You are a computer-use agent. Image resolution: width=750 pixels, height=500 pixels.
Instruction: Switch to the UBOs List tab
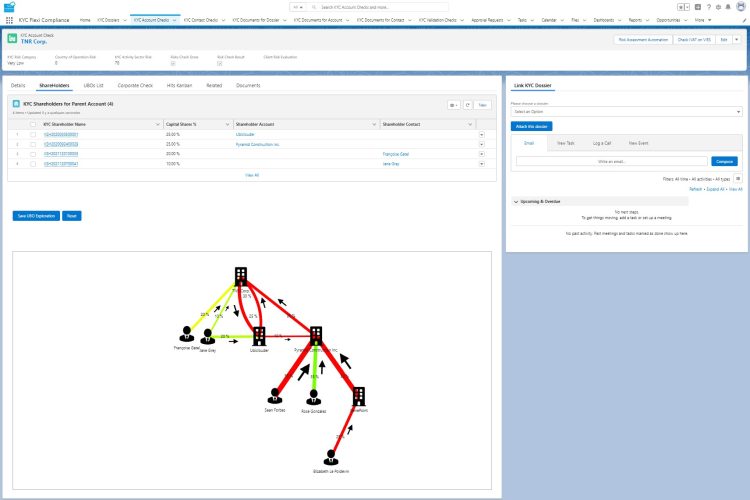pos(94,86)
